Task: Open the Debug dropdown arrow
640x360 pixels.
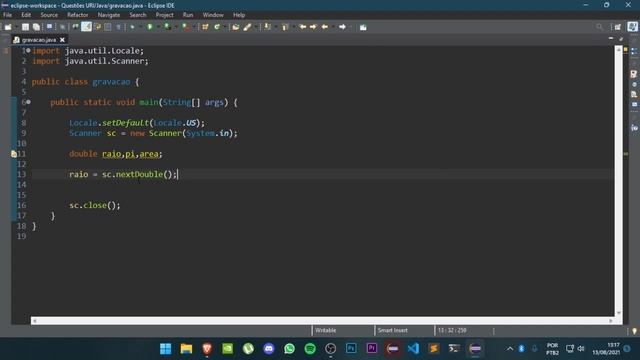Action: 140,27
